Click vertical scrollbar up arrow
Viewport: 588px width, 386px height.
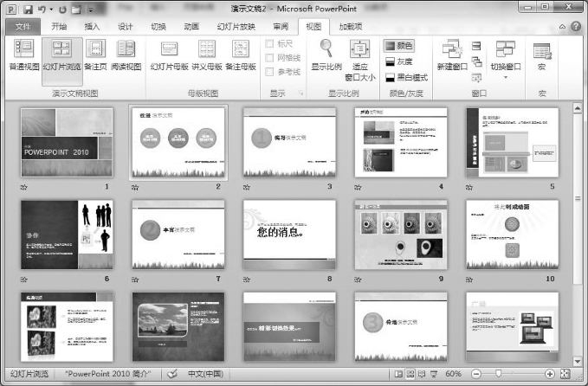[578, 108]
